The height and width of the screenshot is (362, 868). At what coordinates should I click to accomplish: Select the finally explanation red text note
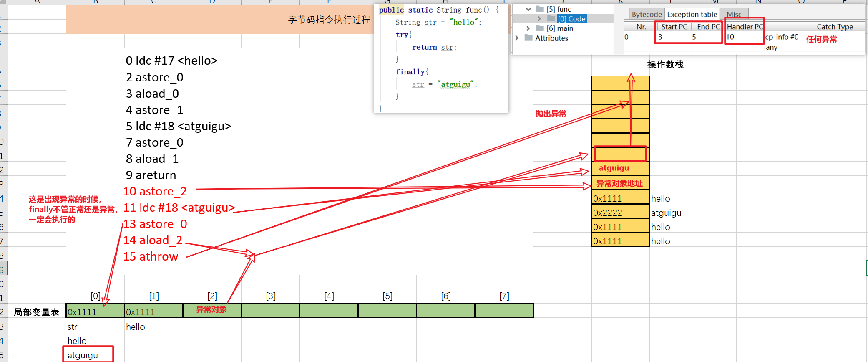click(73, 209)
